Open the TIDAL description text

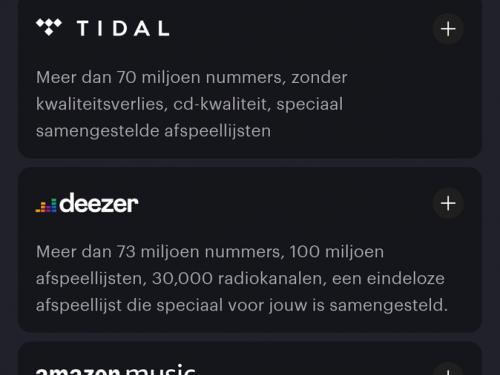[192, 104]
